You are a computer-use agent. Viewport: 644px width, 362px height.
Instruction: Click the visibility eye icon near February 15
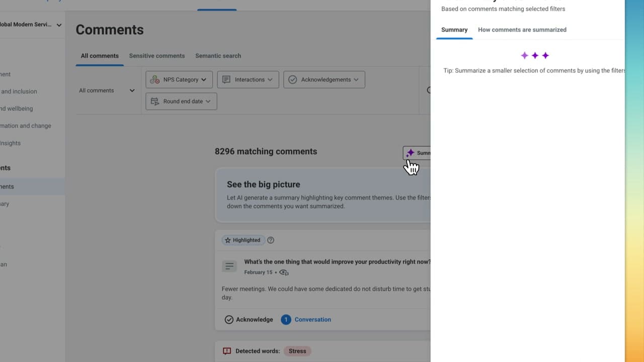(284, 273)
